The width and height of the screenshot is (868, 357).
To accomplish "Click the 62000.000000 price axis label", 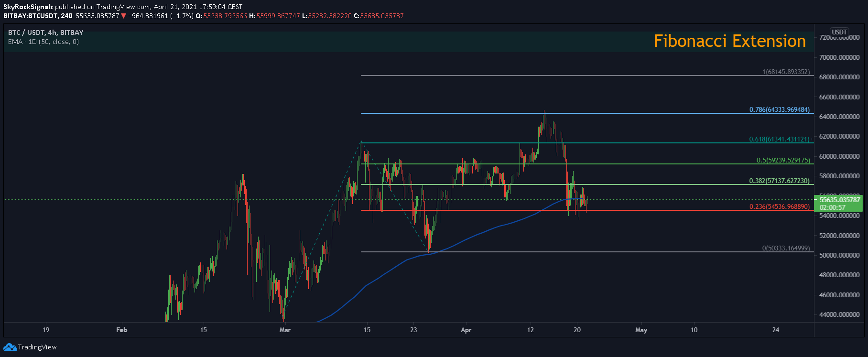I will click(x=839, y=136).
